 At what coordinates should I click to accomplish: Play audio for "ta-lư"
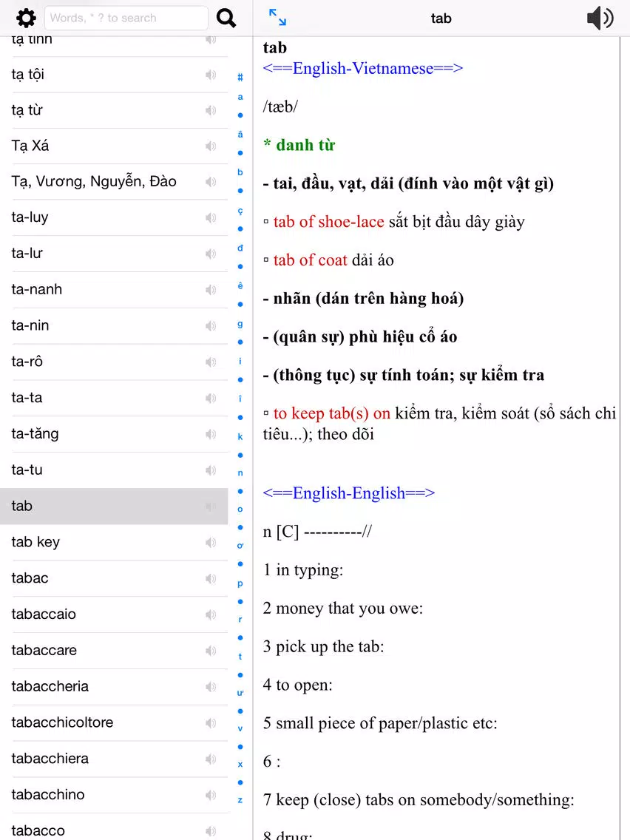coord(211,254)
